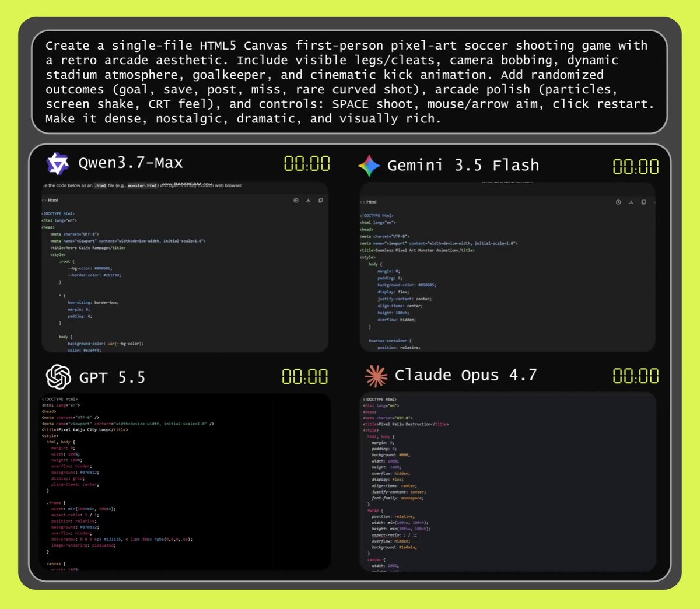
Task: Click the Qwen logo icon
Action: pos(58,163)
